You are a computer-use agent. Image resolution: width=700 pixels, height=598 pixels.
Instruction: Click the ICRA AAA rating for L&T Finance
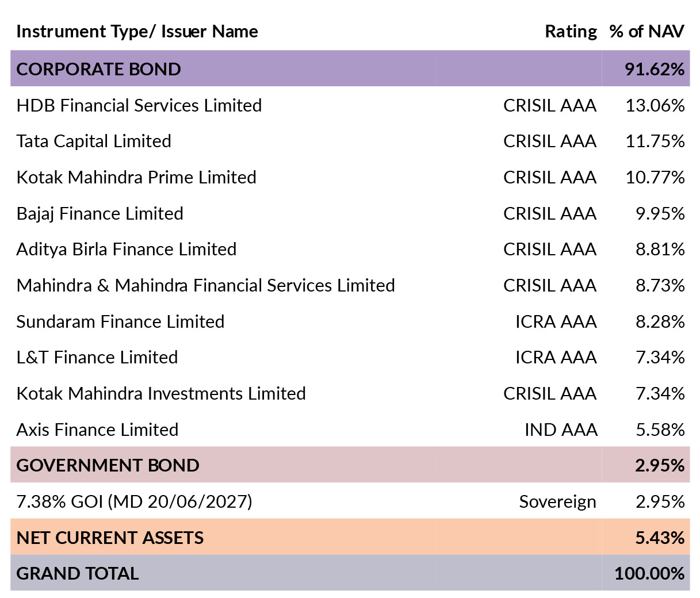click(x=556, y=358)
